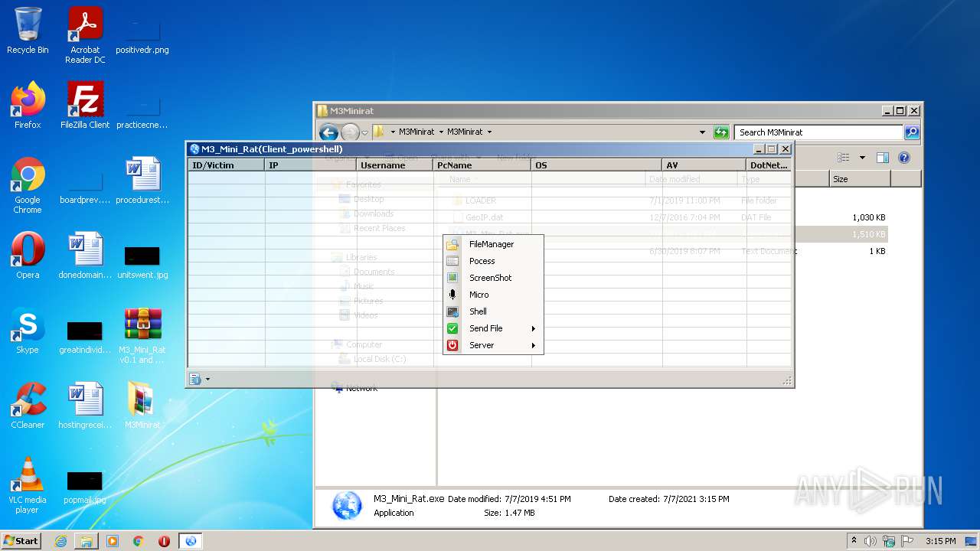Open the Explorer help icon

(x=904, y=158)
